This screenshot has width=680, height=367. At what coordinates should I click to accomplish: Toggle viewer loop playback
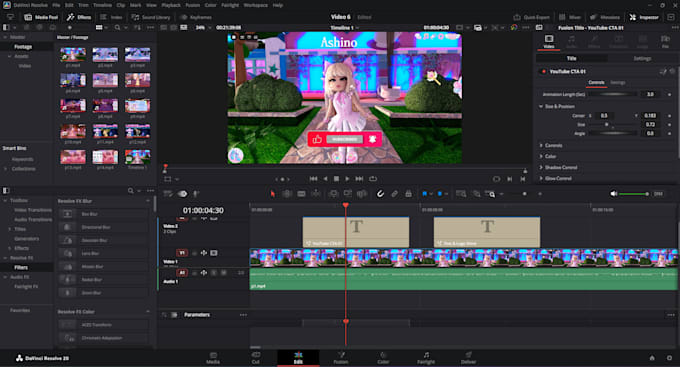(x=373, y=179)
